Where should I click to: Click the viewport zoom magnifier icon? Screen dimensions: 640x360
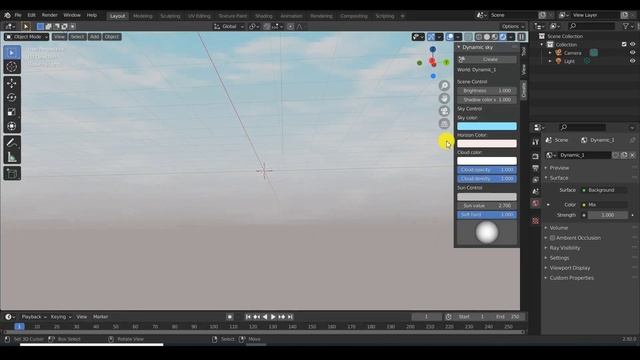click(444, 85)
